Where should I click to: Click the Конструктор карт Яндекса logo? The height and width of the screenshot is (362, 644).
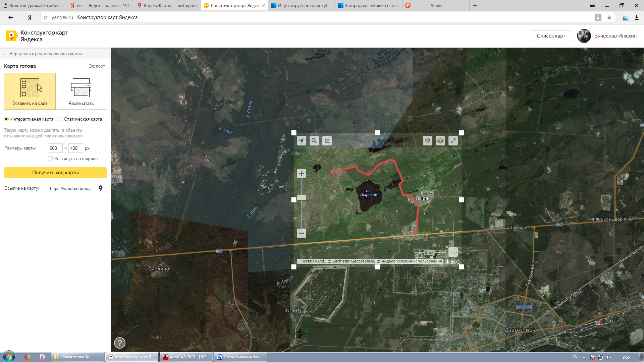click(x=37, y=36)
